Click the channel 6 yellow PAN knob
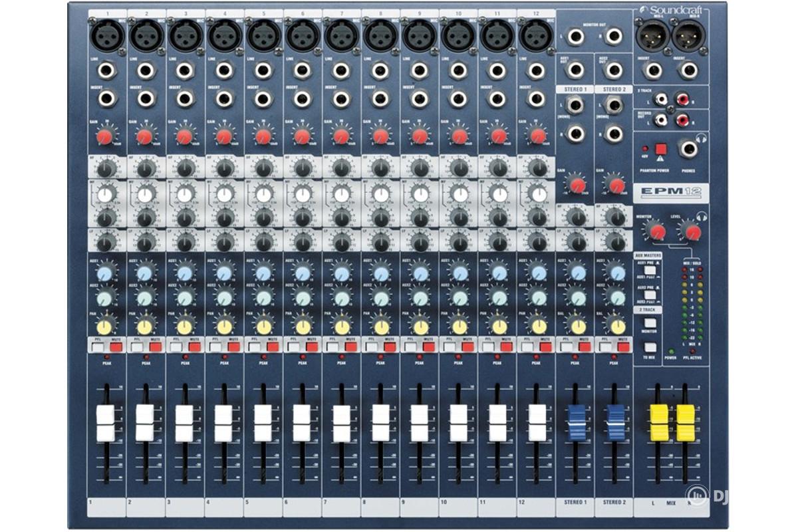The width and height of the screenshot is (798, 532). coord(303,327)
